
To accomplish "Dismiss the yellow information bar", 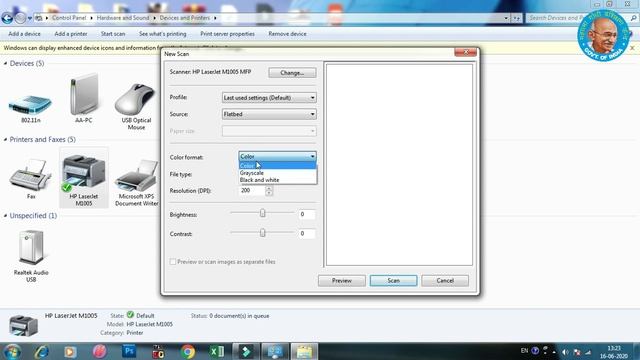I will tap(632, 48).
